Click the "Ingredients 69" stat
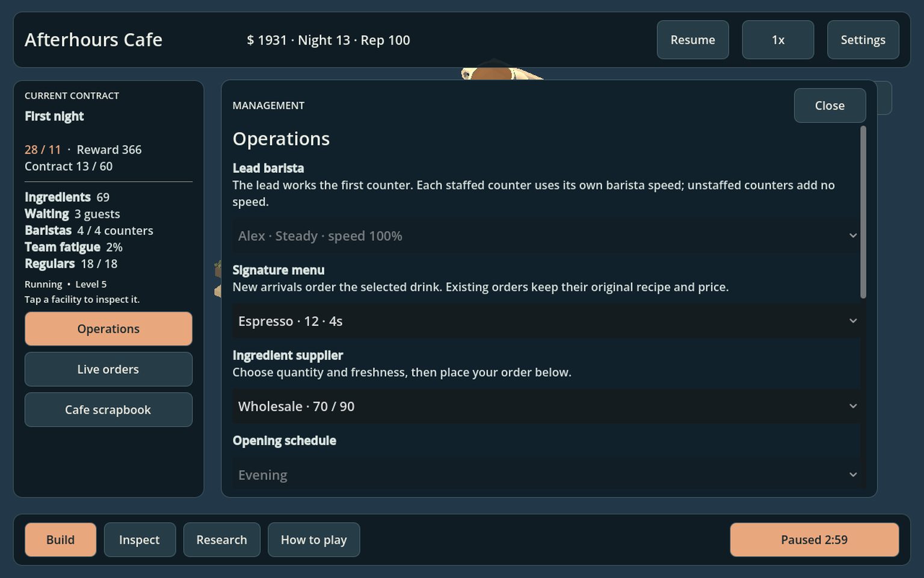Image resolution: width=924 pixels, height=578 pixels. click(67, 197)
